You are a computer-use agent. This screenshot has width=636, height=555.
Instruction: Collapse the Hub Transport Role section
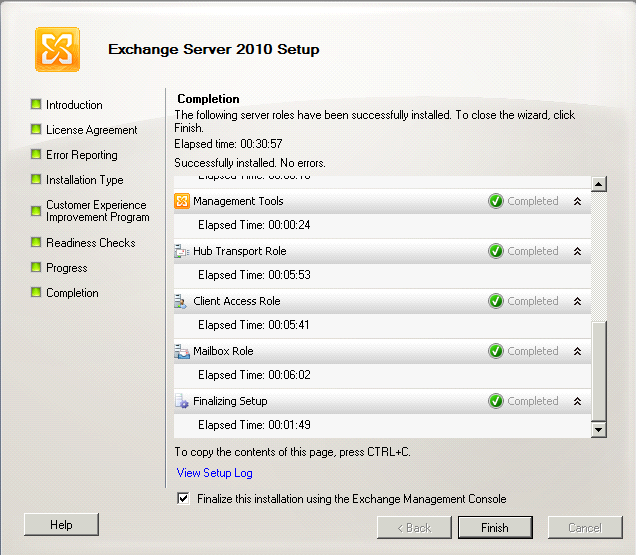point(578,251)
